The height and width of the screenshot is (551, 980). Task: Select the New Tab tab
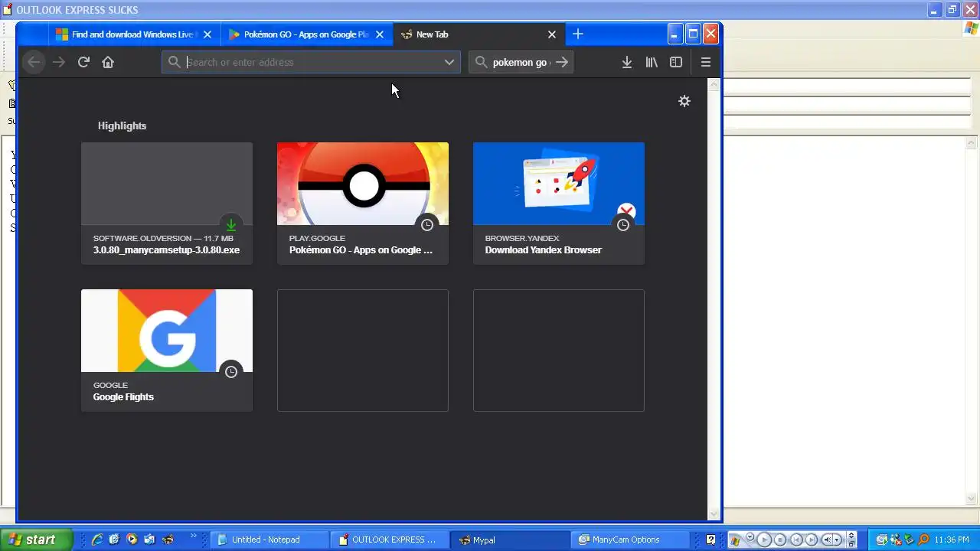(x=479, y=34)
